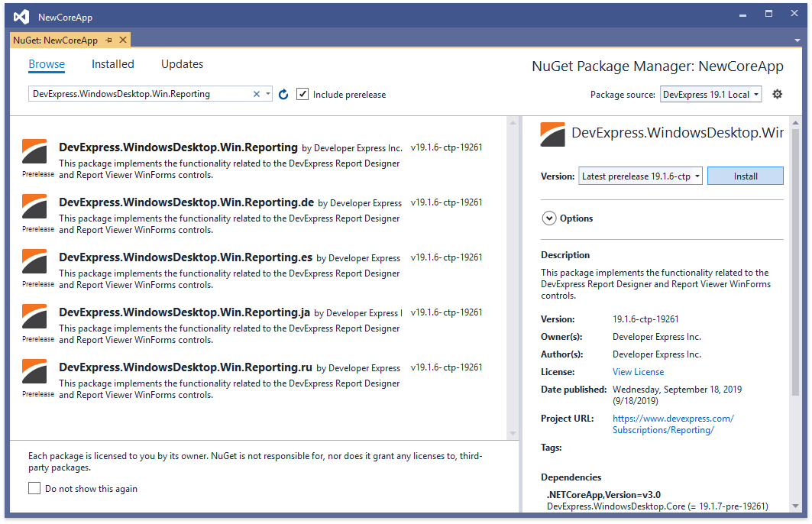Open the View License link
812x524 pixels.
point(638,372)
